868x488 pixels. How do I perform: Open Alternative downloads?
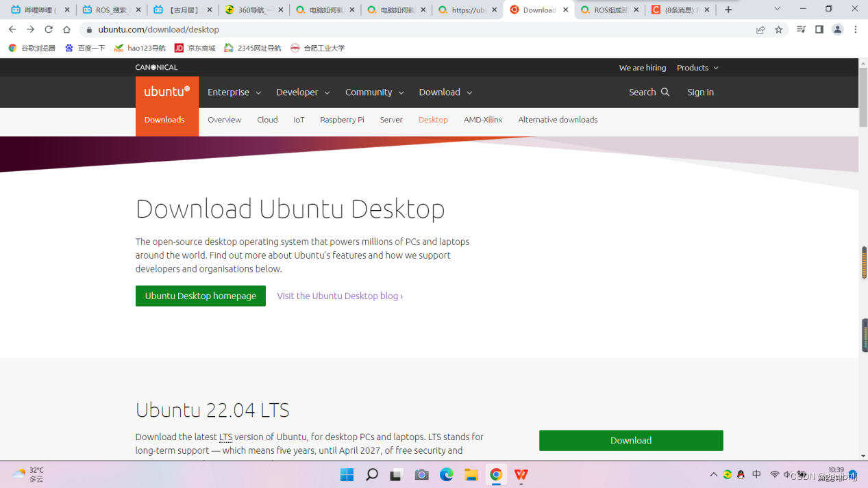(x=558, y=120)
